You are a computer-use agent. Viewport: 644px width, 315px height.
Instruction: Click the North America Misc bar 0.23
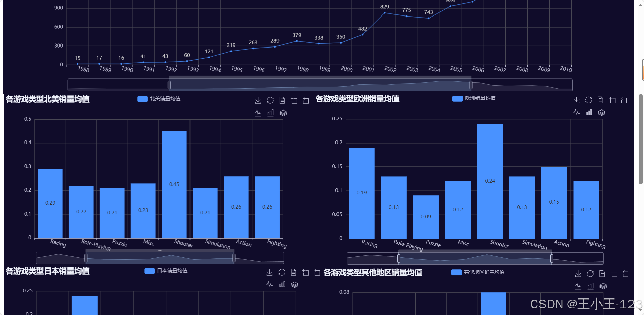pyautogui.click(x=143, y=210)
